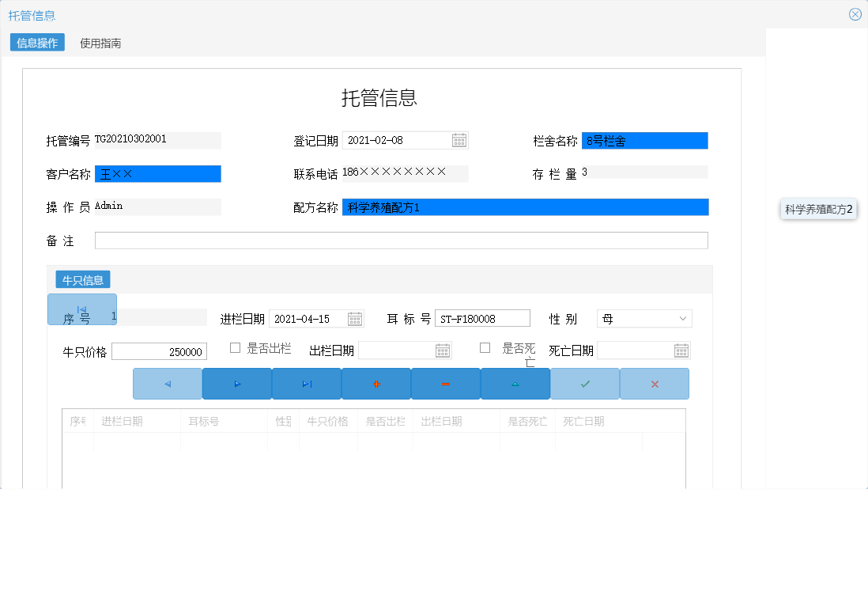Check the 是否死亡 checkbox

[485, 347]
